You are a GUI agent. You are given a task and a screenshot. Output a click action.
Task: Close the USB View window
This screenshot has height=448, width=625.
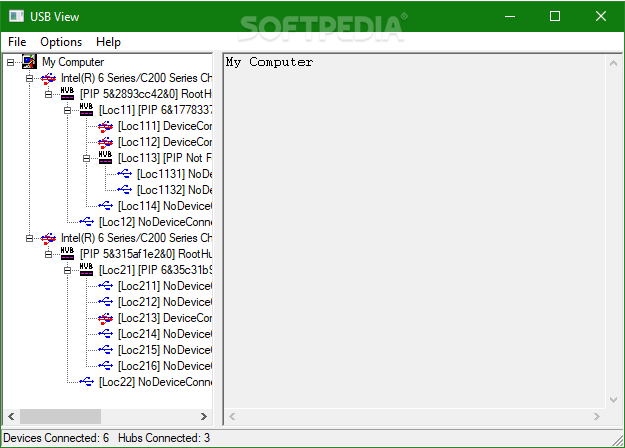601,16
